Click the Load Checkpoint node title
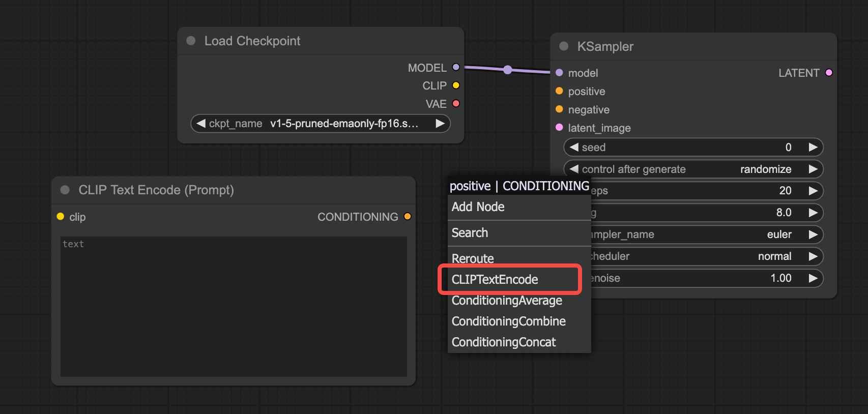The width and height of the screenshot is (868, 414). 252,41
